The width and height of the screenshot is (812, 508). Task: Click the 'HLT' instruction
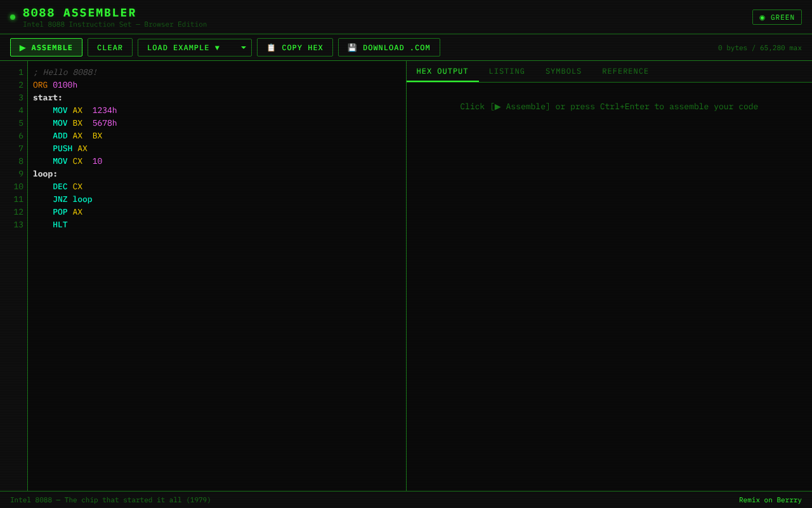(60, 225)
